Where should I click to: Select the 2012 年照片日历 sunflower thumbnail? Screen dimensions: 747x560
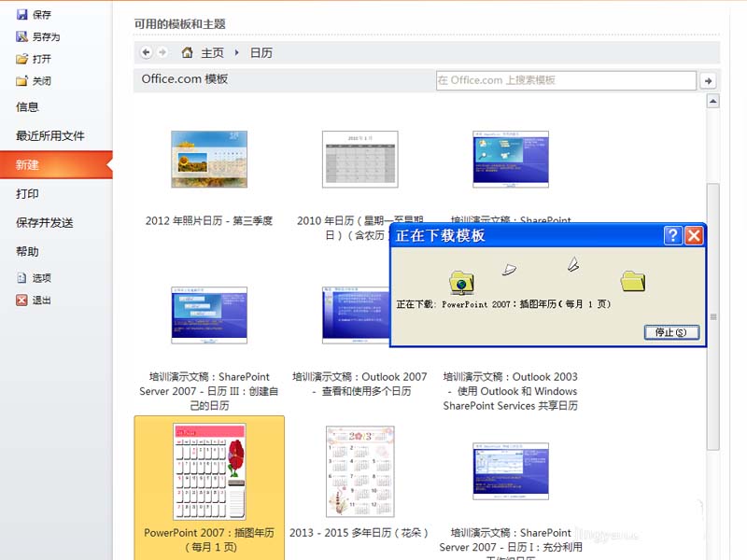tap(209, 159)
